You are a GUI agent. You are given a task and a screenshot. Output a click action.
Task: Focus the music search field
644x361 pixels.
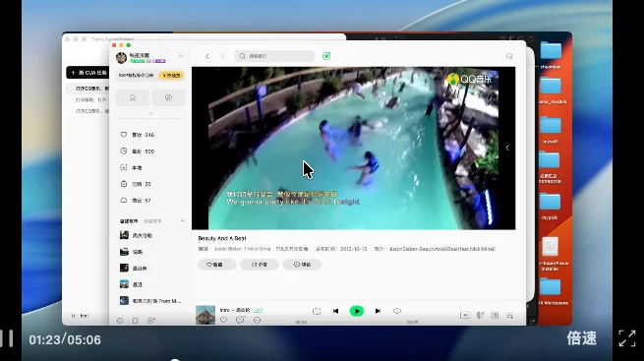[274, 56]
